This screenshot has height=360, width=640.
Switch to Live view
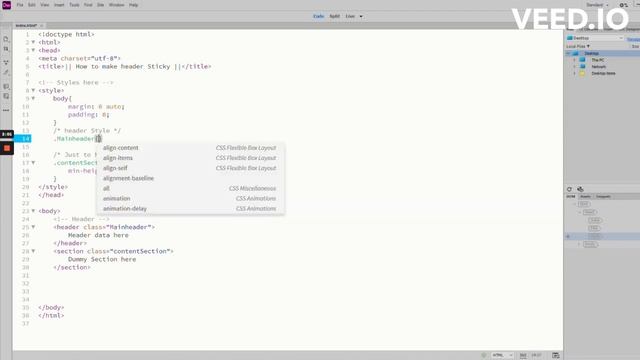[x=350, y=16]
